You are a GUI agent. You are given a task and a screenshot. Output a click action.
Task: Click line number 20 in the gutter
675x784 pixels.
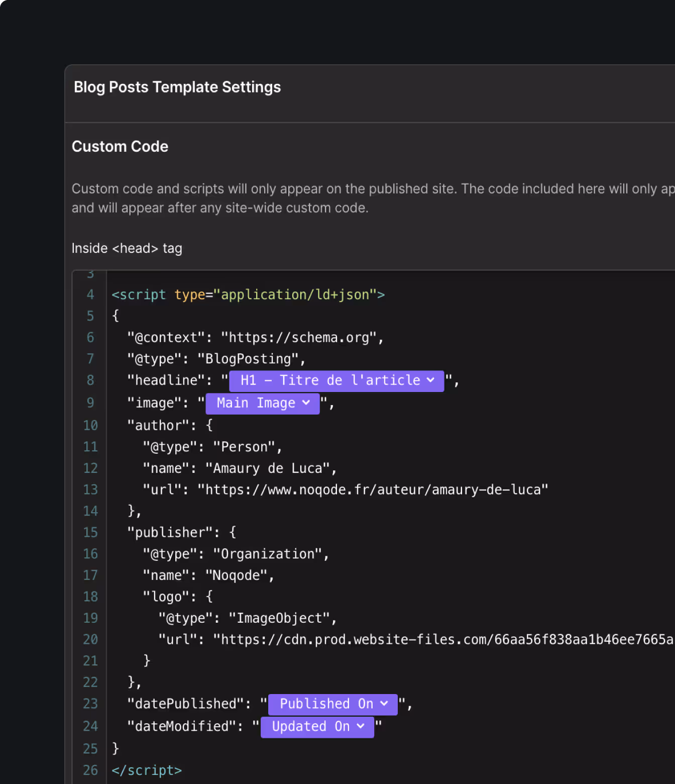[90, 640]
